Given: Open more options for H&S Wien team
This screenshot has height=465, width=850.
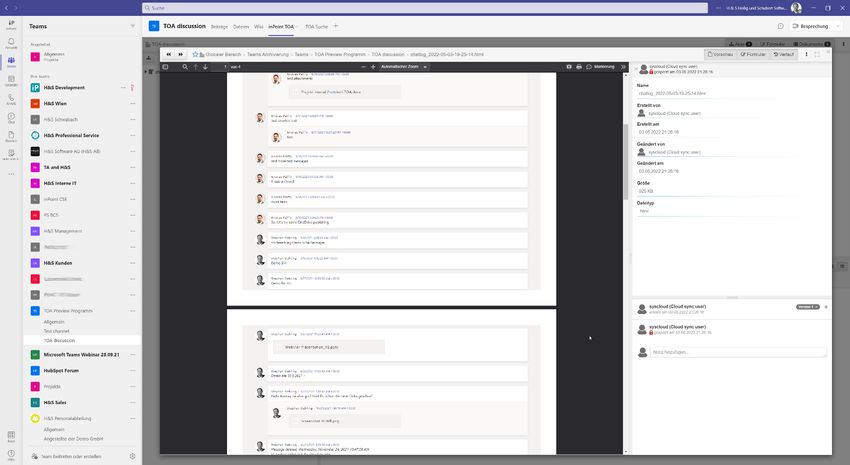Looking at the screenshot, I should click(133, 104).
